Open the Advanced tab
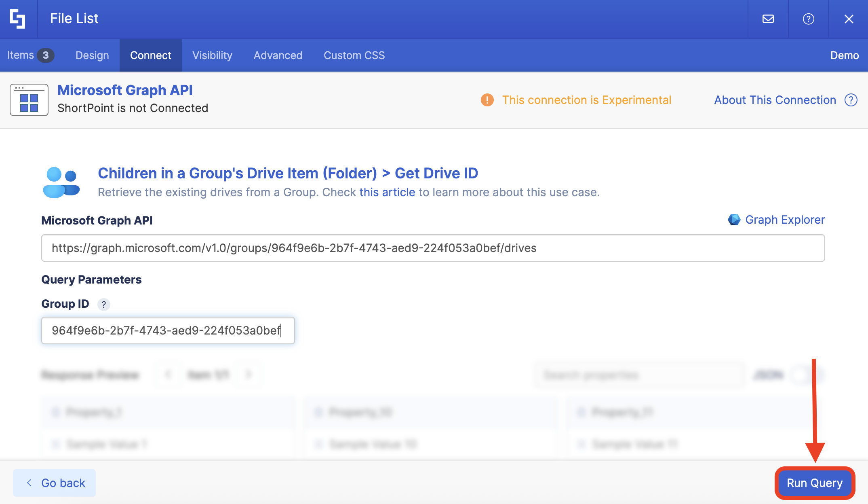 click(x=278, y=55)
